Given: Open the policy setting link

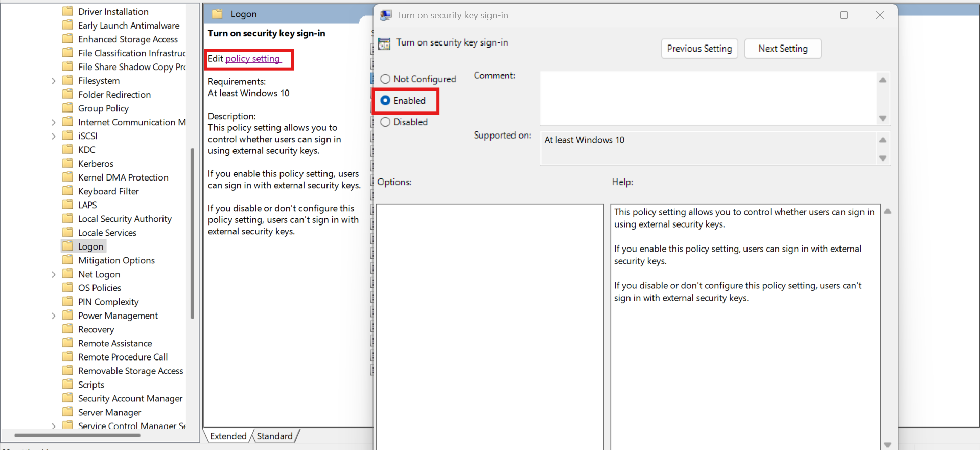Looking at the screenshot, I should tap(253, 59).
